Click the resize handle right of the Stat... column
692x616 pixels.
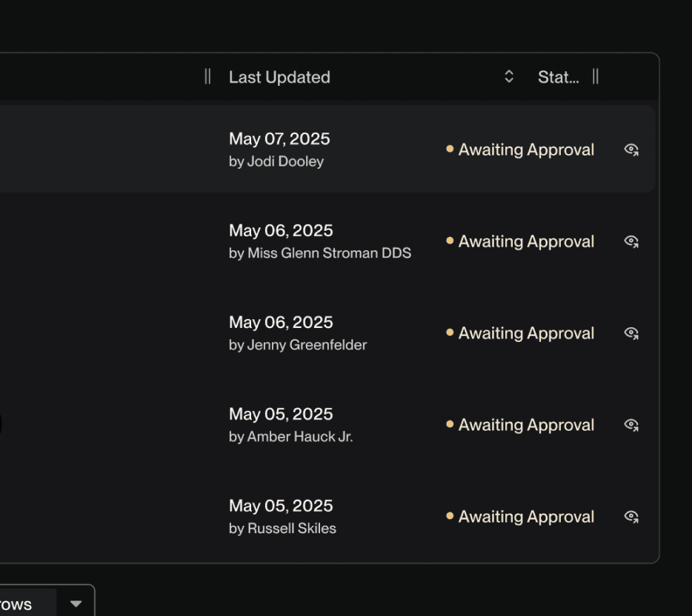point(595,77)
